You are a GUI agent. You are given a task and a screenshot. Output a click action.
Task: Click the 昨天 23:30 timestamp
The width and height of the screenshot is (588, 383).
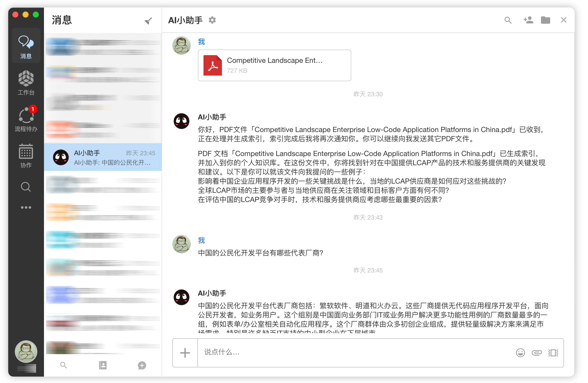point(368,94)
